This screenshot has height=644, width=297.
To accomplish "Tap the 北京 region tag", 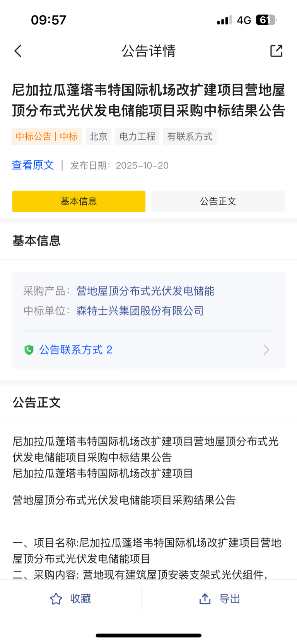I will [99, 137].
